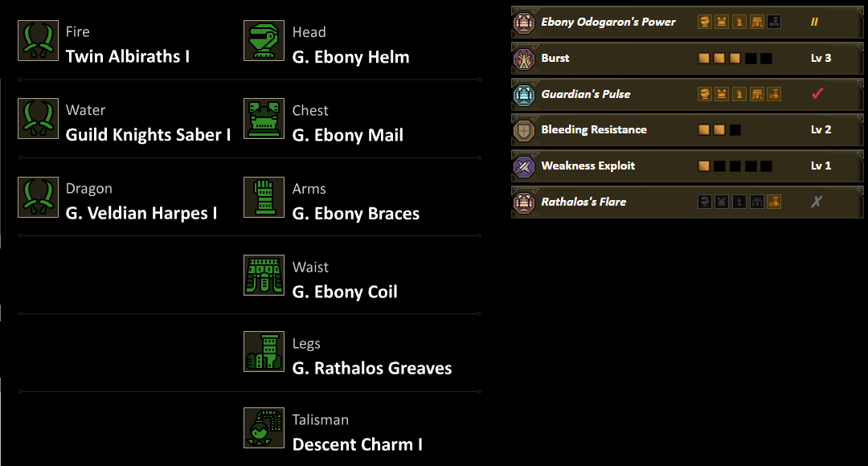Open the Ebony Odogaron's Power skill row
Image resolution: width=868 pixels, height=466 pixels.
pos(608,22)
